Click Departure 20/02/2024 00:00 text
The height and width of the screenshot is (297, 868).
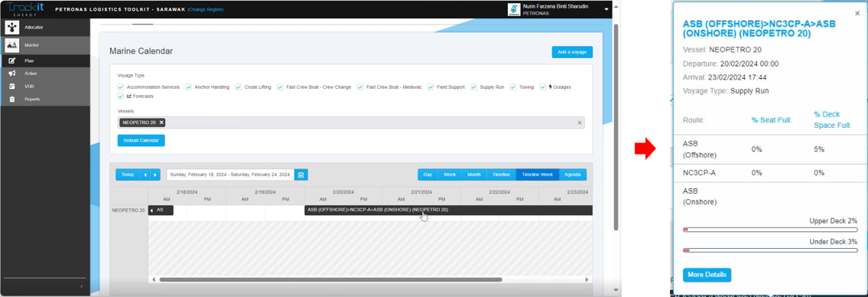point(730,64)
